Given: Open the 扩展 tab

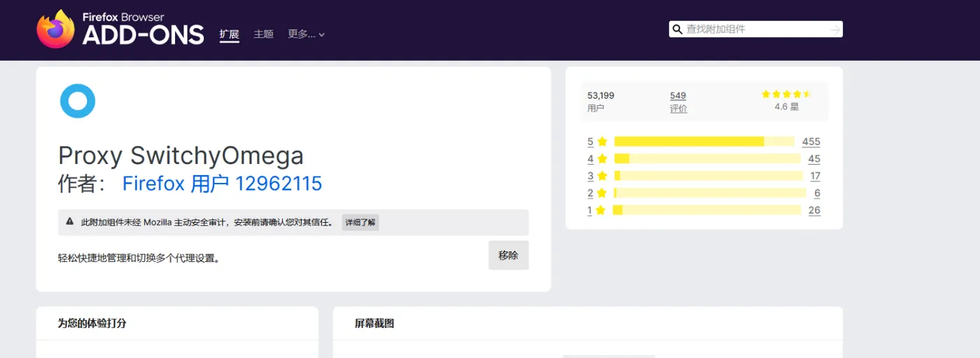Looking at the screenshot, I should pos(229,34).
